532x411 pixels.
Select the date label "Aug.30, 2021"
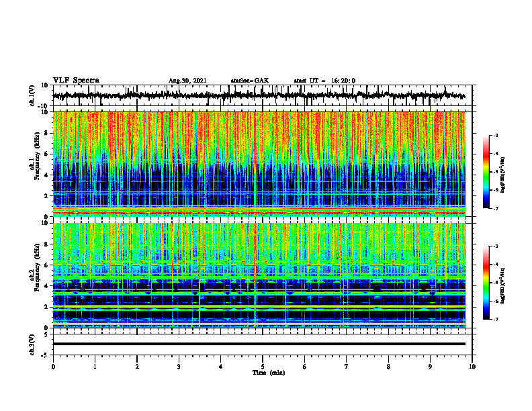[x=187, y=81]
